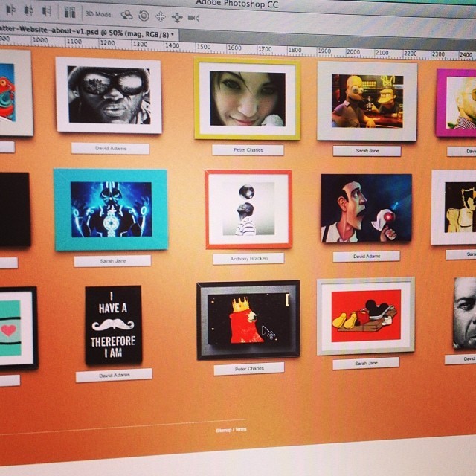Viewport: 476px width, 476px height.
Task: Click the 3D Mode label in options bar
Action: pyautogui.click(x=99, y=14)
